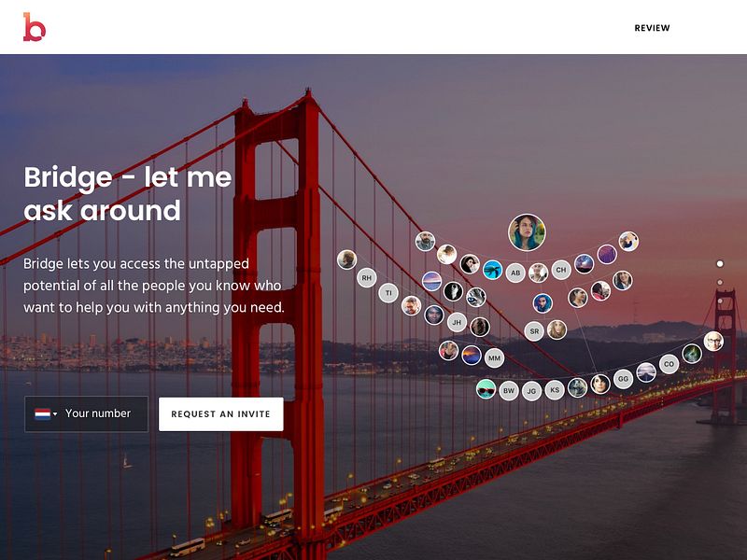Image resolution: width=747 pixels, height=560 pixels.
Task: Select the second slide indicator dot
Action: [720, 283]
